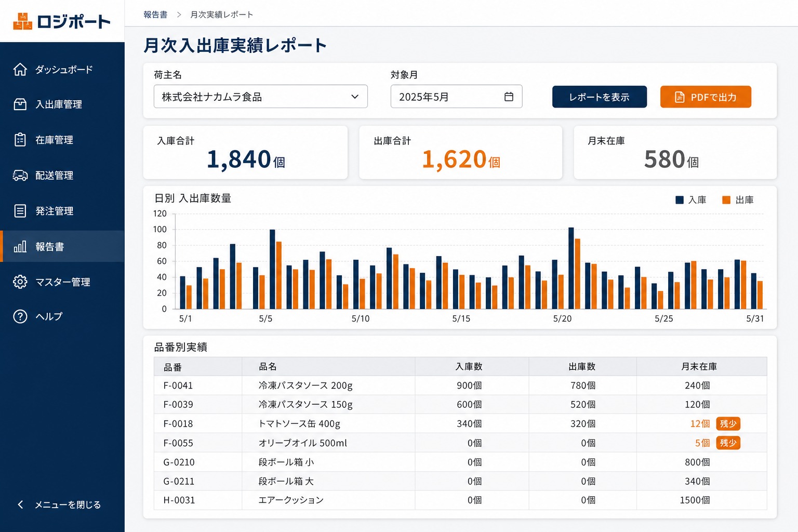Screen dimensions: 798x532
Task: Click 月次実績レポート breadcrumb text
Action: pos(222,15)
